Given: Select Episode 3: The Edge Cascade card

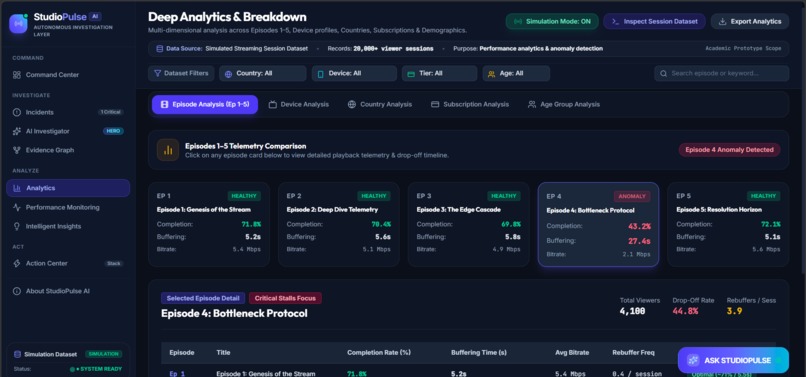Looking at the screenshot, I should [468, 224].
